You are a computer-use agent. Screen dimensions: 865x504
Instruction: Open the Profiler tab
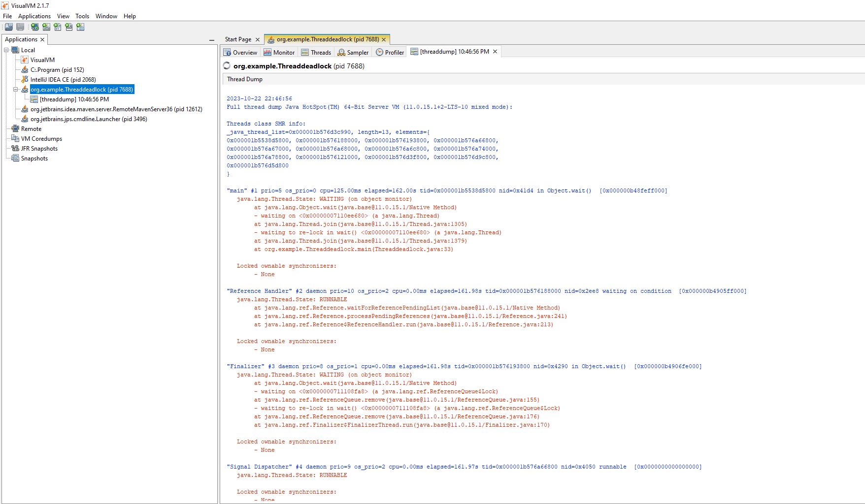[390, 52]
